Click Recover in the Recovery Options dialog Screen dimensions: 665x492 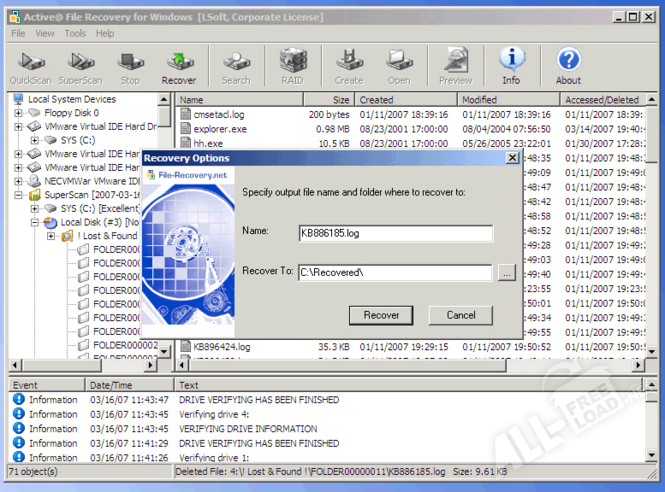381,316
